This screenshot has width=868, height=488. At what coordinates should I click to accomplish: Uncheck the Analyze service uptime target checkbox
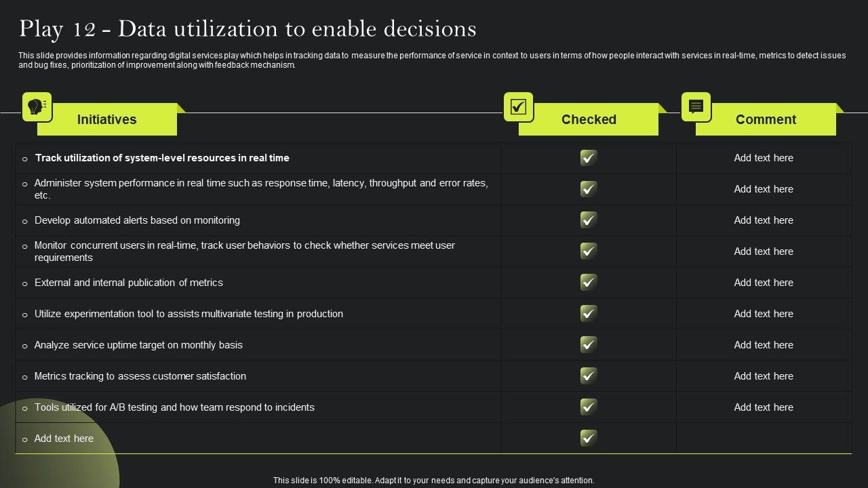[x=589, y=345]
